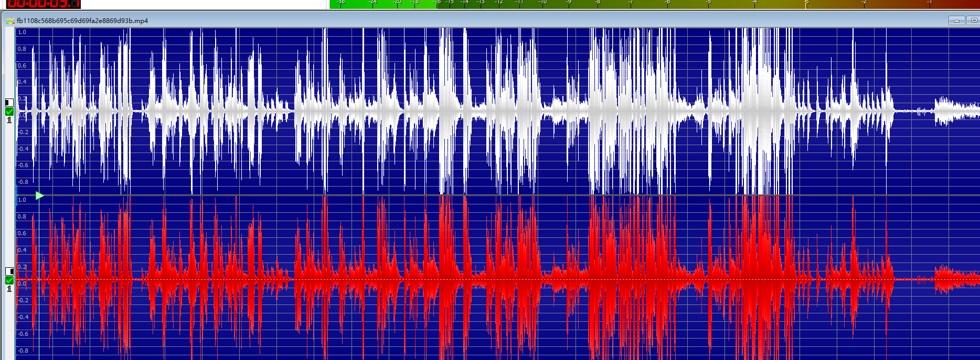Screen dimensions: 980x360
Task: Click the top channel's black-and-white square icon
Action: pos(9,103)
